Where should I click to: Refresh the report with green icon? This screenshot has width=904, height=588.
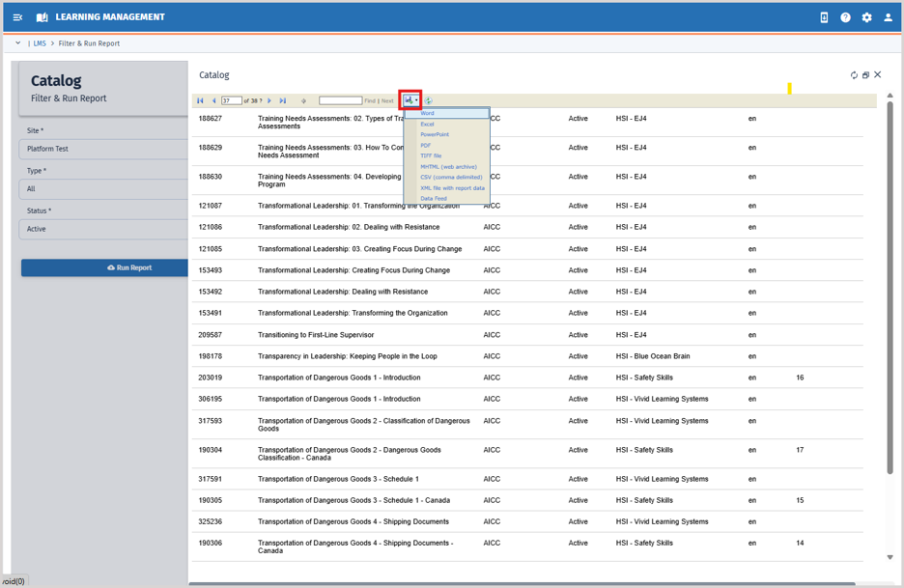[x=429, y=100]
